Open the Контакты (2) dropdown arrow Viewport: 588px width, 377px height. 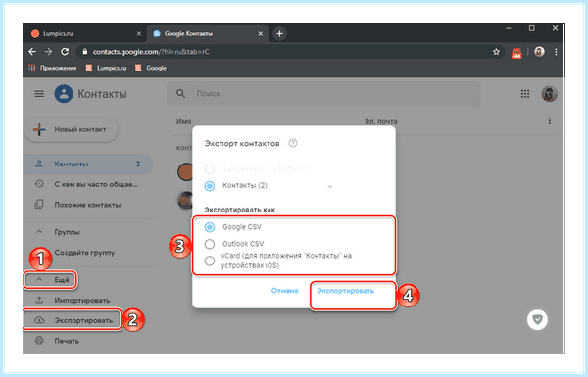click(330, 186)
